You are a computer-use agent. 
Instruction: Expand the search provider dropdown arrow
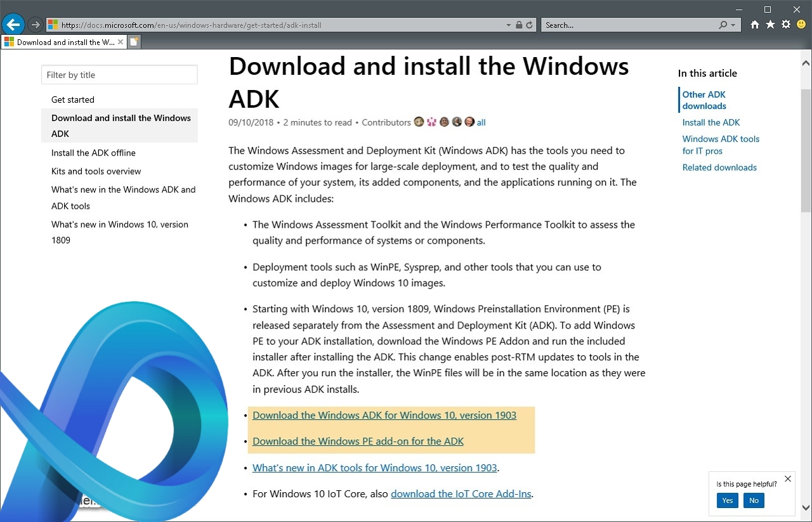click(733, 25)
